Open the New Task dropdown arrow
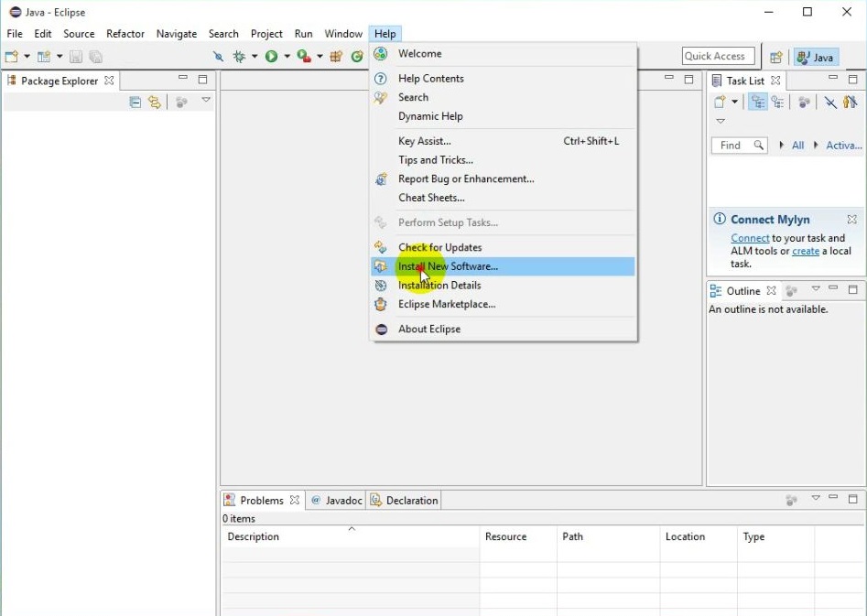867x616 pixels. click(735, 102)
